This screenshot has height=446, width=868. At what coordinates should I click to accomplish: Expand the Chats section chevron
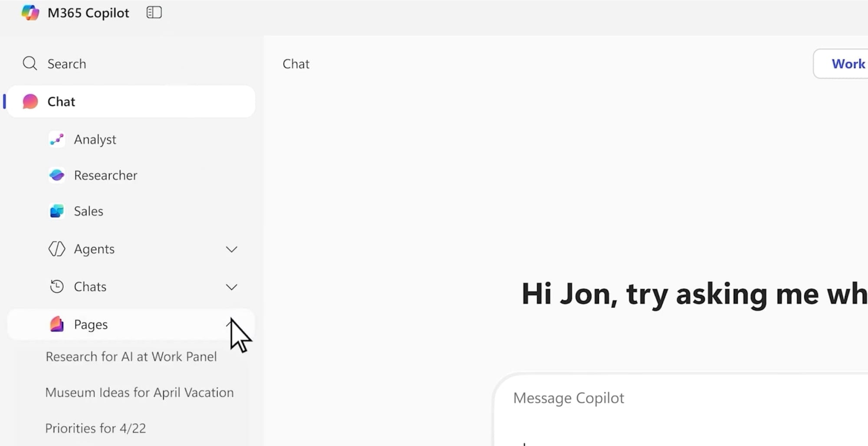pyautogui.click(x=232, y=287)
